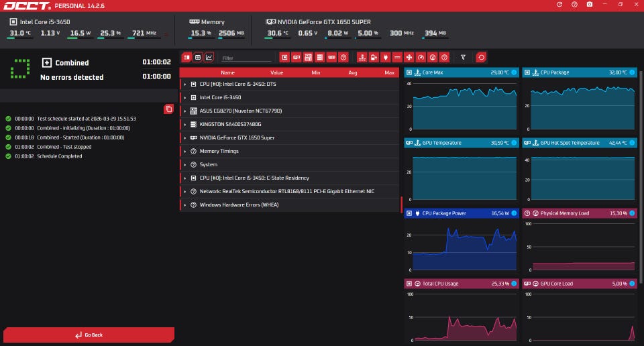Select the fan sensor type filter

[409, 58]
